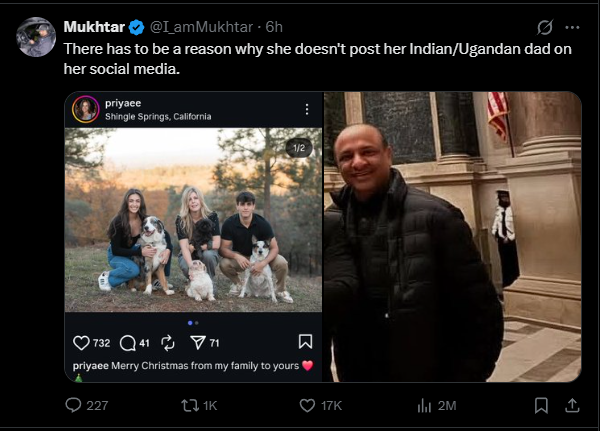
Task: Open the photo of the man in black jacket
Action: click(x=452, y=237)
